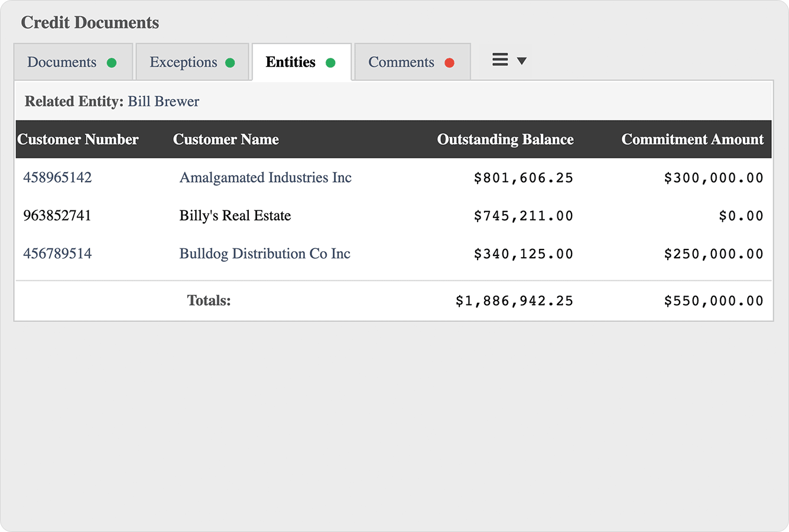789x532 pixels.
Task: Open Bulldog Distribution Co Inc link
Action: (x=265, y=254)
